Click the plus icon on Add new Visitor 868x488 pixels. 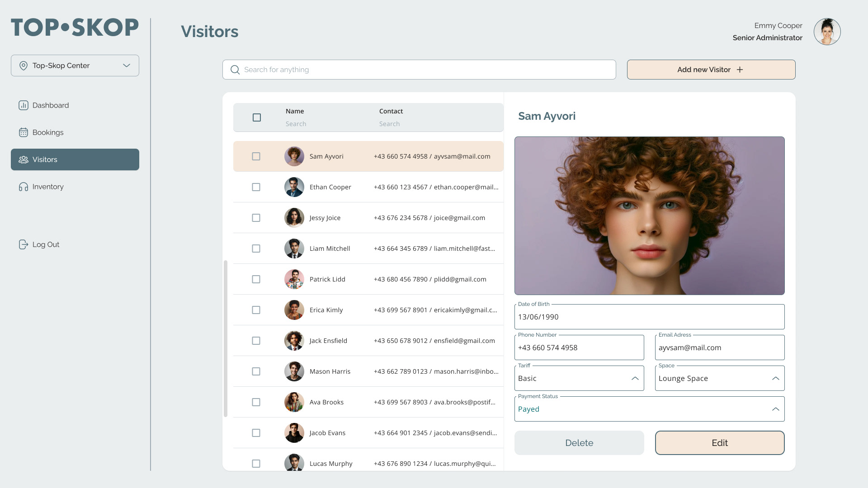[x=740, y=70]
